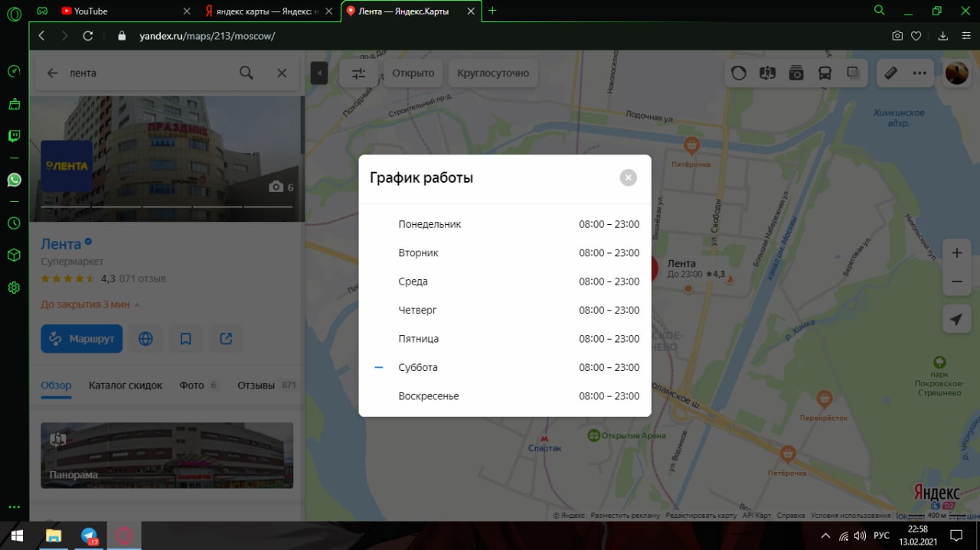Open Редактировать карту link
Viewport: 980px width, 550px height.
click(x=701, y=516)
